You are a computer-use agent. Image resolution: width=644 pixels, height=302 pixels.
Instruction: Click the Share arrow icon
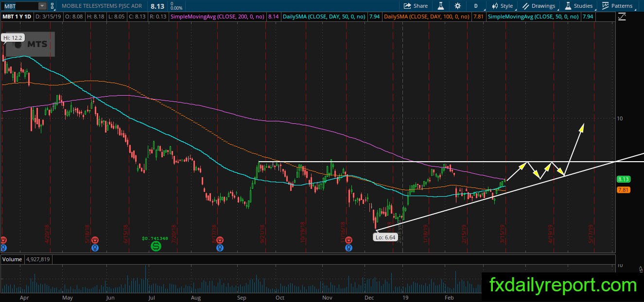(x=407, y=6)
